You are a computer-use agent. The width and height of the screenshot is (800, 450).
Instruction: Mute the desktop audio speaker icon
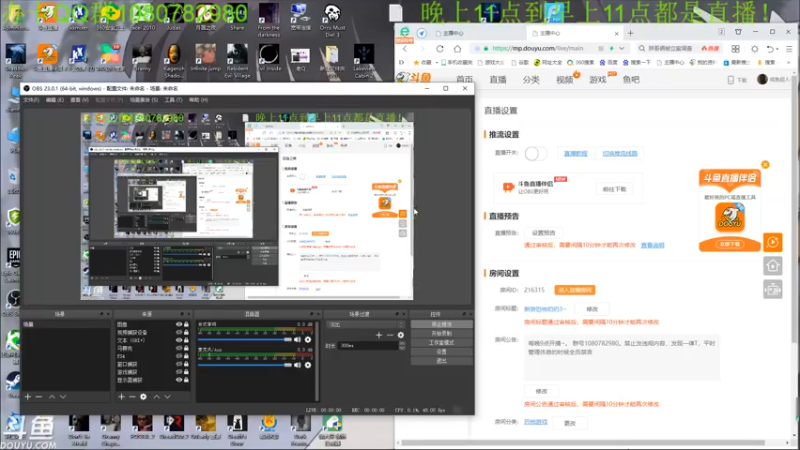(297, 339)
